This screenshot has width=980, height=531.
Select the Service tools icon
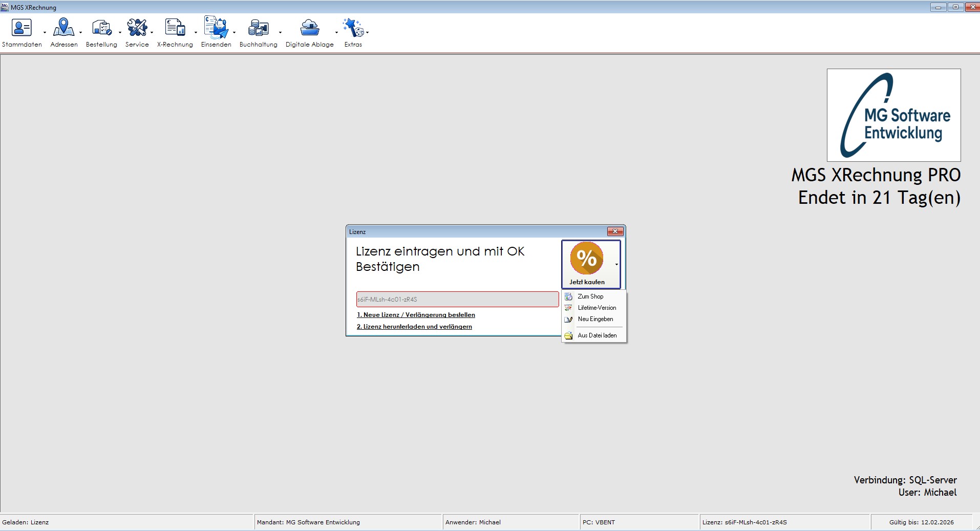point(137,28)
